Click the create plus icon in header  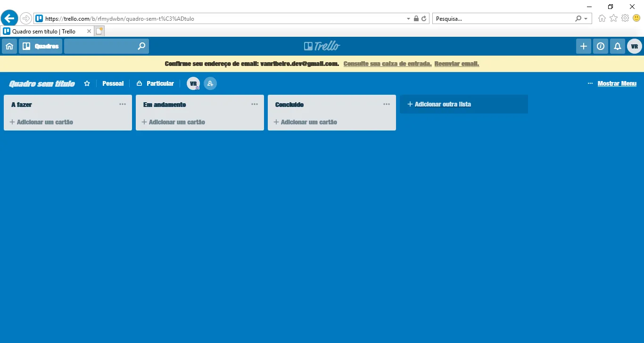(x=583, y=46)
